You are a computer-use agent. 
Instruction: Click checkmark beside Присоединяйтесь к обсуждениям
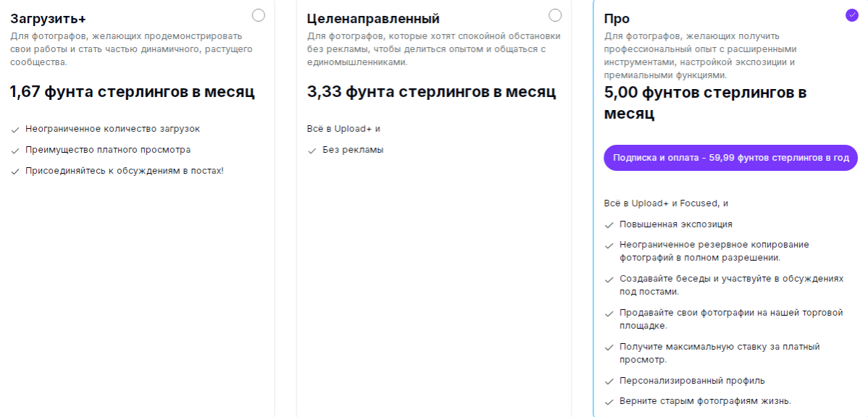click(x=15, y=172)
